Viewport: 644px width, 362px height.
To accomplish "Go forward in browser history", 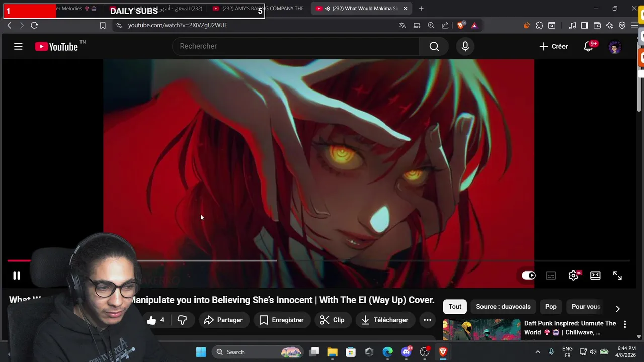I will [21, 25].
